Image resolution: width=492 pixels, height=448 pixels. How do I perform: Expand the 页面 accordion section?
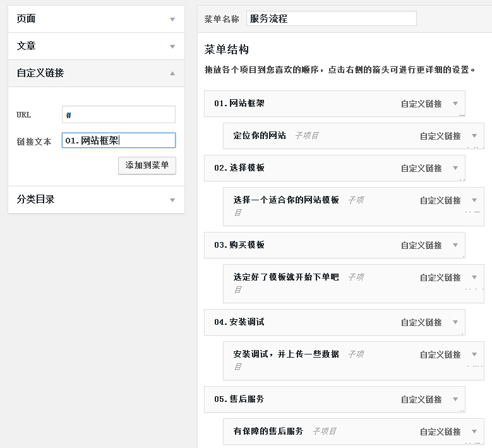click(x=172, y=20)
